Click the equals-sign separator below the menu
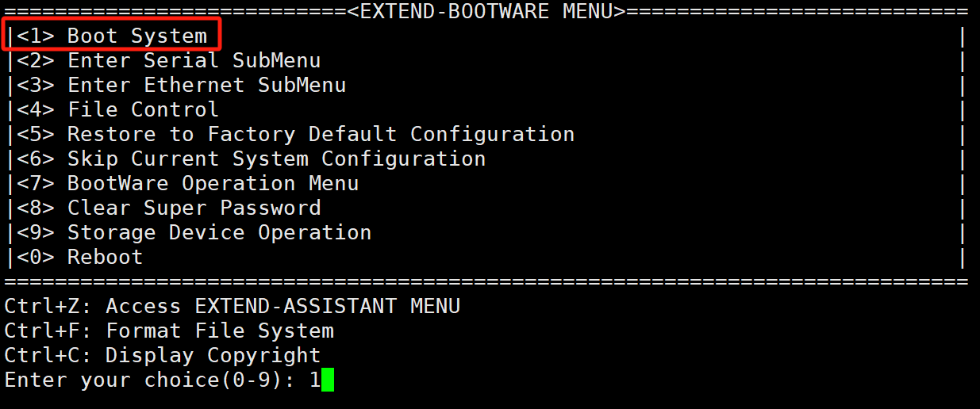This screenshot has width=980, height=409. 486,281
